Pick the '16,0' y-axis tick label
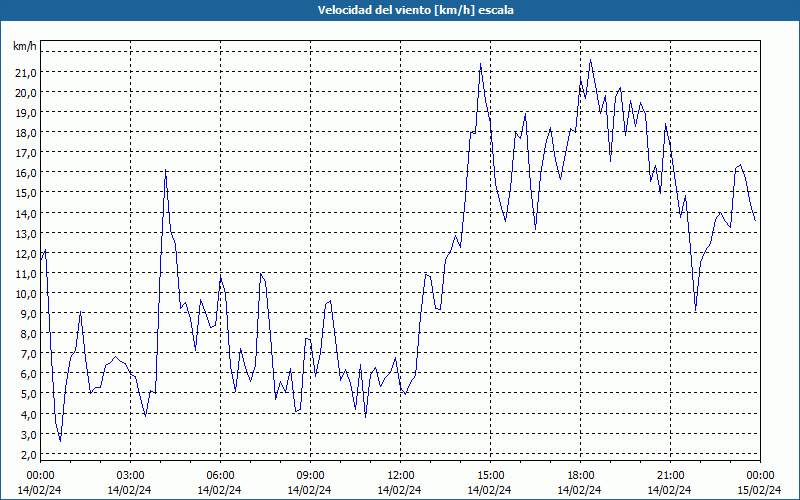 pos(26,173)
